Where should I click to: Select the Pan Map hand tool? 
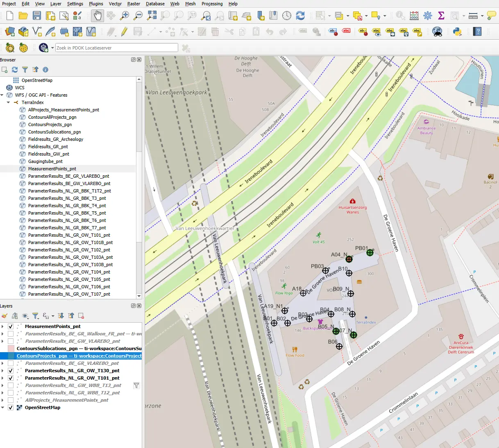pyautogui.click(x=97, y=16)
